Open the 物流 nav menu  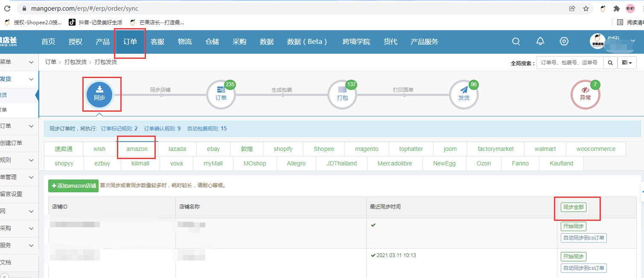point(185,41)
